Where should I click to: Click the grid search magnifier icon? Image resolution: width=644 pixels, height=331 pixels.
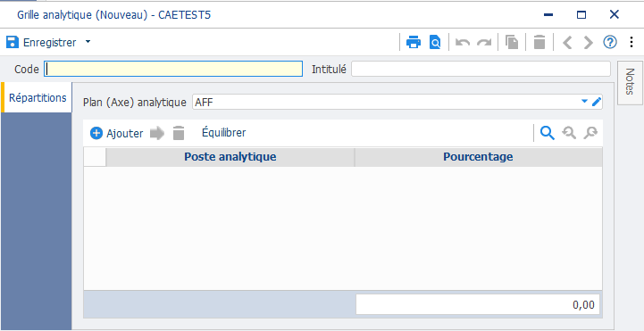[547, 133]
